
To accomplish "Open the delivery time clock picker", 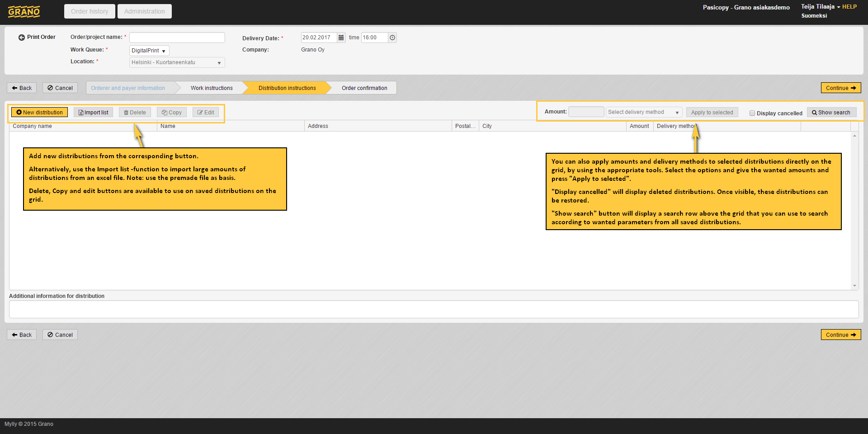I will [392, 38].
